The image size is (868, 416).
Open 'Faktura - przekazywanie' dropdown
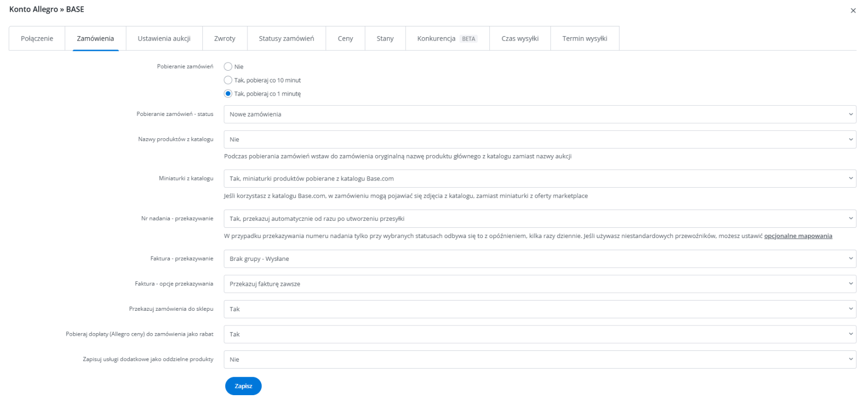539,259
